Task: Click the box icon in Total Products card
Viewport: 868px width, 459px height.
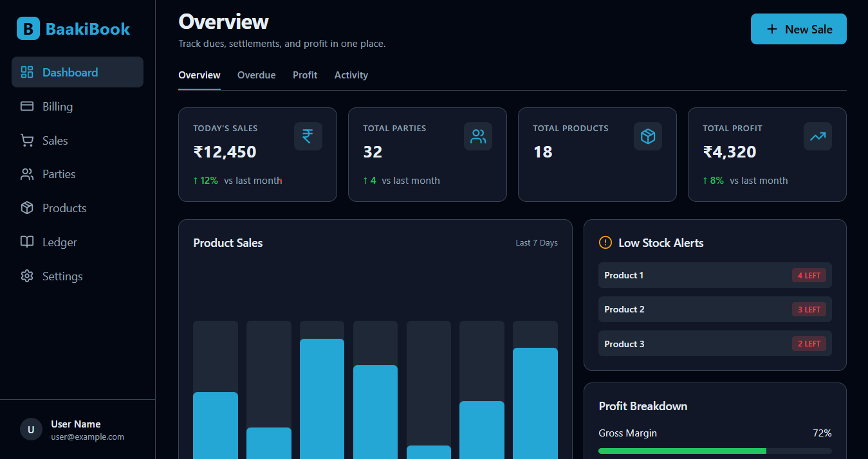Action: click(x=647, y=136)
